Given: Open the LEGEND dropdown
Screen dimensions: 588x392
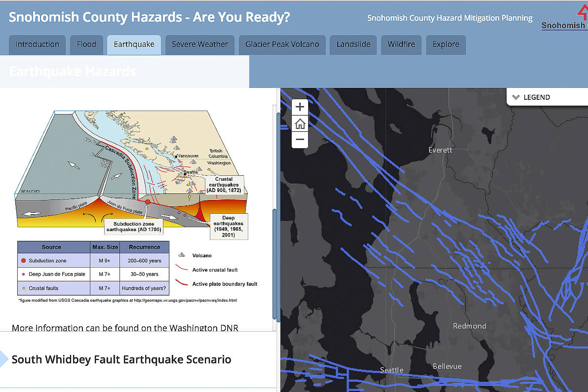Looking at the screenshot, I should [536, 97].
